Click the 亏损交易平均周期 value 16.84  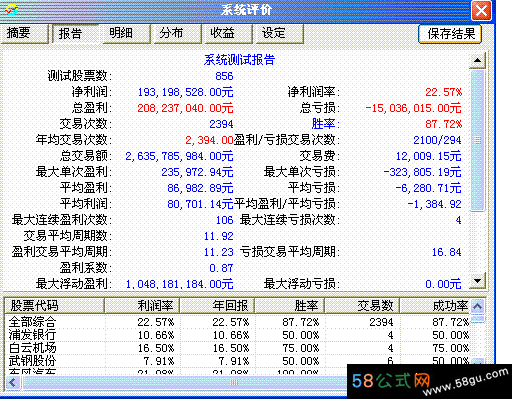[447, 252]
